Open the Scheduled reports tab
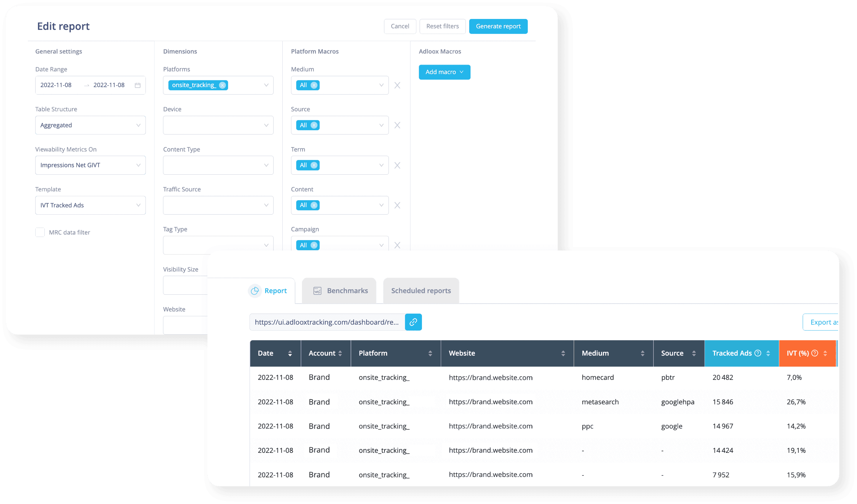 [x=421, y=291]
